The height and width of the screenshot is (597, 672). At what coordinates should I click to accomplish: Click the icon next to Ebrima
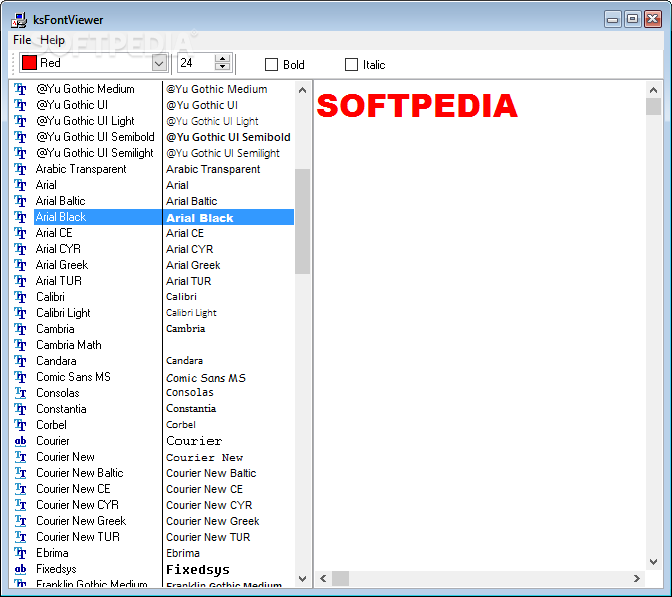click(20, 553)
